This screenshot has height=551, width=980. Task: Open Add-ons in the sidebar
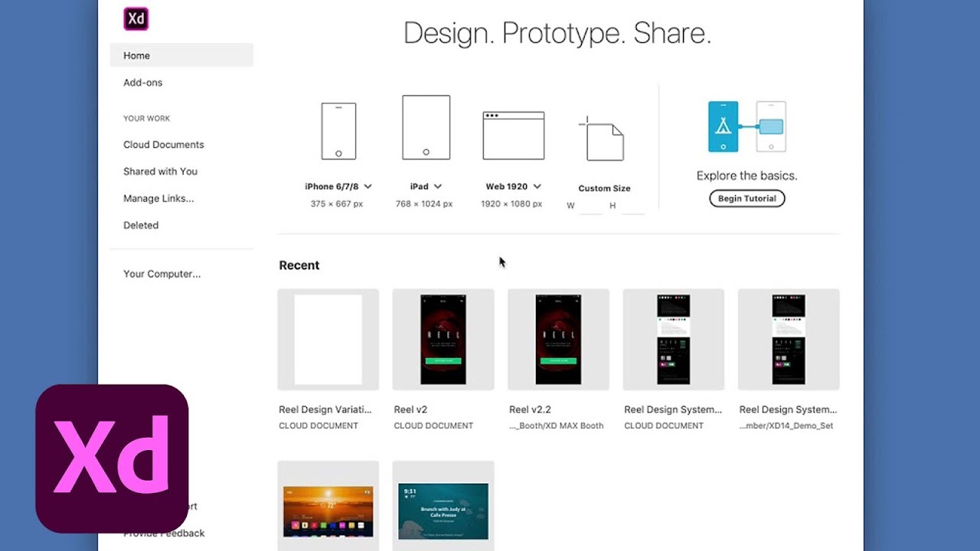point(143,83)
